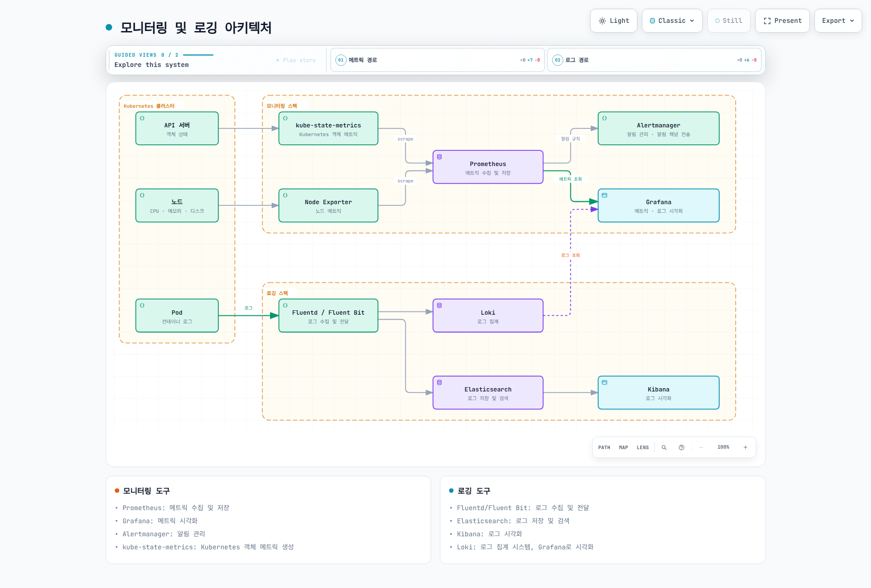Image resolution: width=871 pixels, height=588 pixels.
Task: Click the 로그 조회 edge label
Action: (571, 255)
